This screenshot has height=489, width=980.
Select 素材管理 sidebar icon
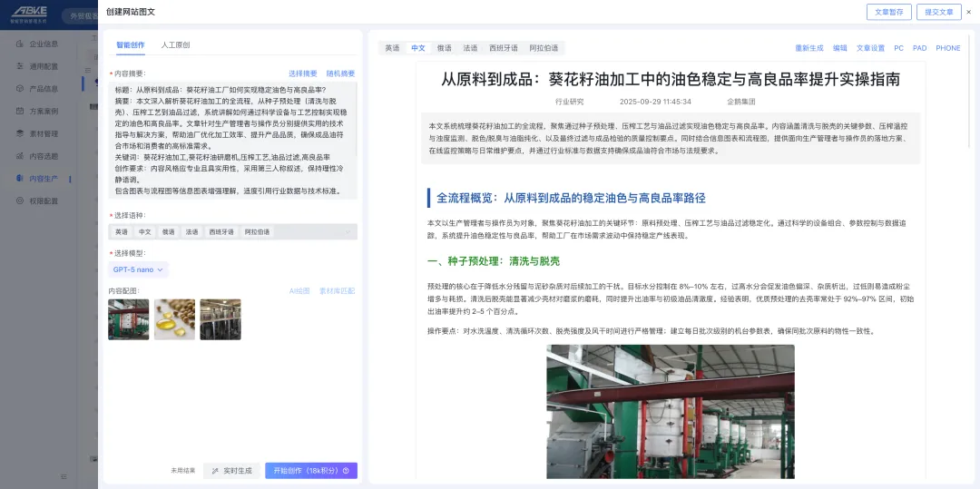(20, 133)
